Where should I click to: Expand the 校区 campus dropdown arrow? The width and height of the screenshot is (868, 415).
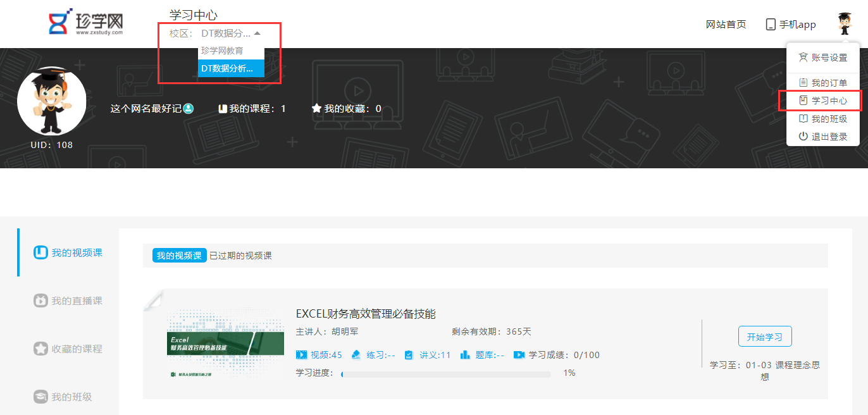(257, 33)
